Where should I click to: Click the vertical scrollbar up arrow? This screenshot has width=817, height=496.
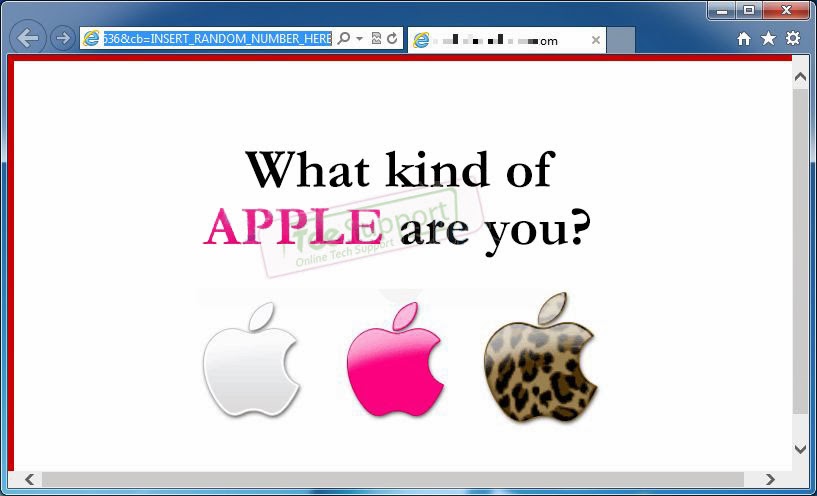[800, 77]
